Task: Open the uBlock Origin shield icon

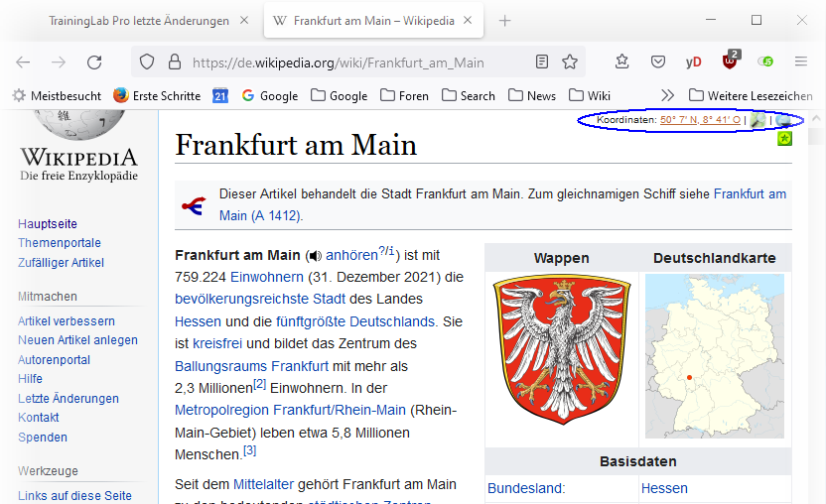Action: click(730, 61)
